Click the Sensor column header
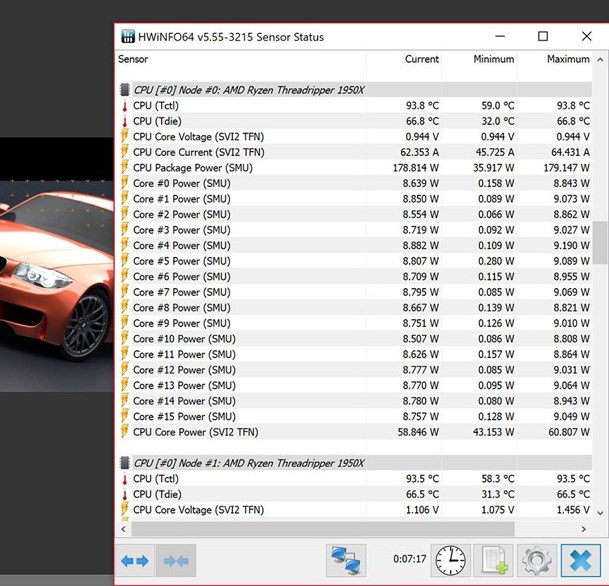The width and height of the screenshot is (609, 586). click(x=133, y=59)
